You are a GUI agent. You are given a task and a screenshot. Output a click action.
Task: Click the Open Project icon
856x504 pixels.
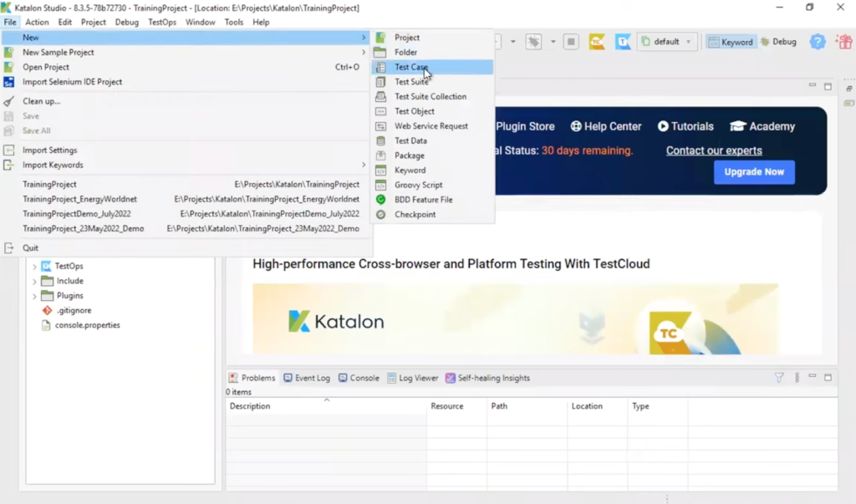tap(8, 67)
